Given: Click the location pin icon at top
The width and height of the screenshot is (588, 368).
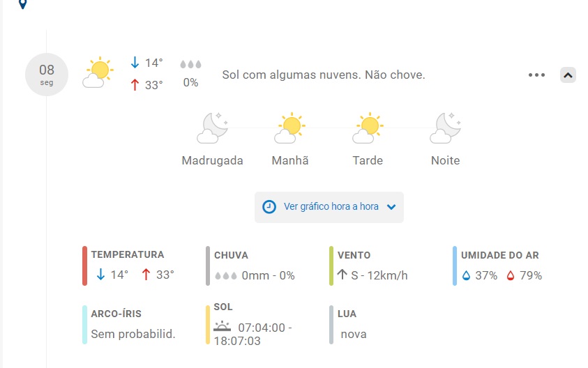Looking at the screenshot, I should (23, 3).
